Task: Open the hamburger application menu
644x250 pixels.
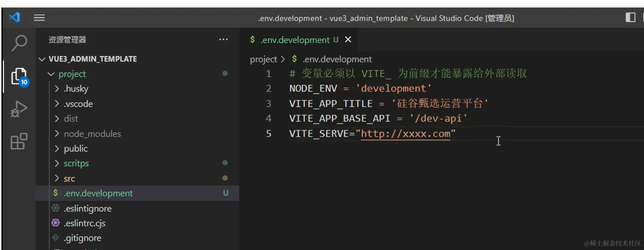Action: (39, 17)
